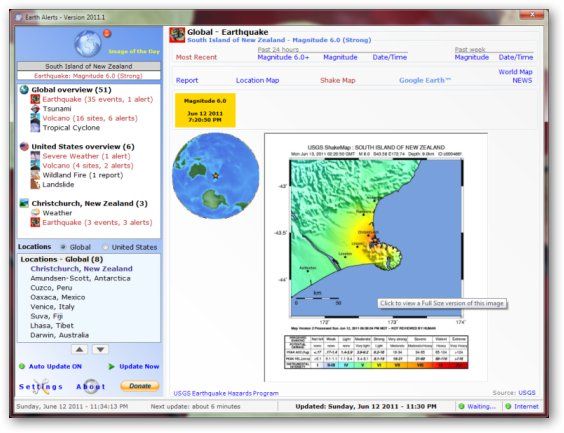This screenshot has width=564, height=433.
Task: Click the green Internet status indicator
Action: [508, 406]
